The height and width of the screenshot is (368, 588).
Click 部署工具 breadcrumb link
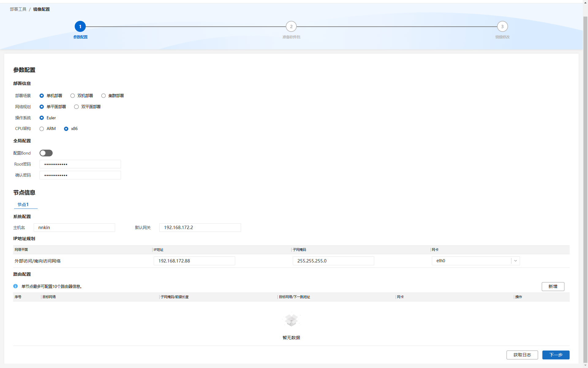point(18,9)
